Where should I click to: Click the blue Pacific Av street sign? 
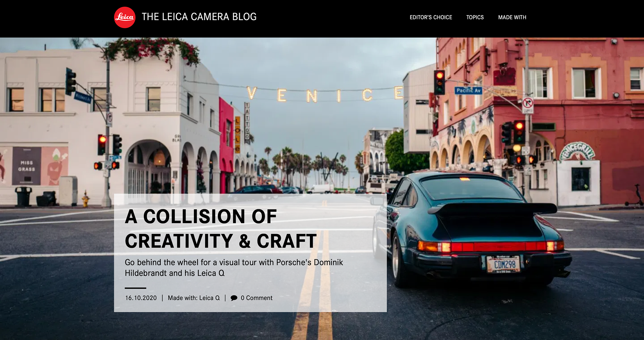(468, 90)
